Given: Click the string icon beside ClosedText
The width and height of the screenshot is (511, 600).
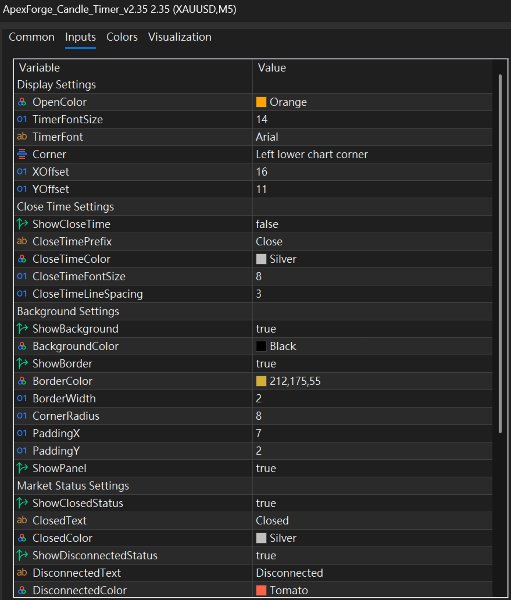Looking at the screenshot, I should coord(22,520).
